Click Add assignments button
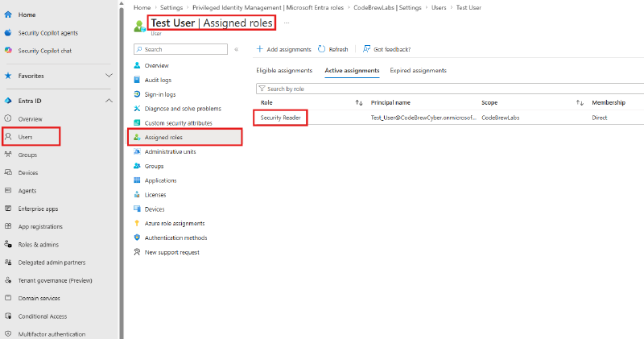 [x=284, y=49]
